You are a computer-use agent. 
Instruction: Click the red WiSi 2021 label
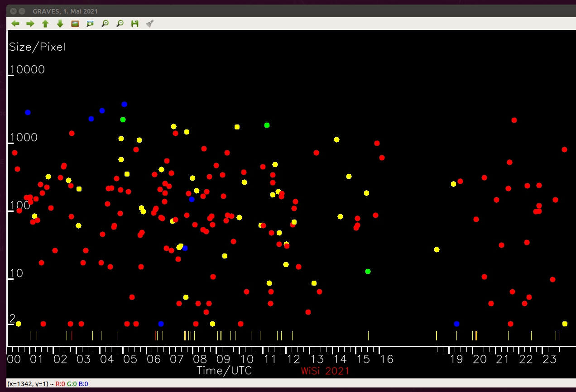[x=325, y=371]
